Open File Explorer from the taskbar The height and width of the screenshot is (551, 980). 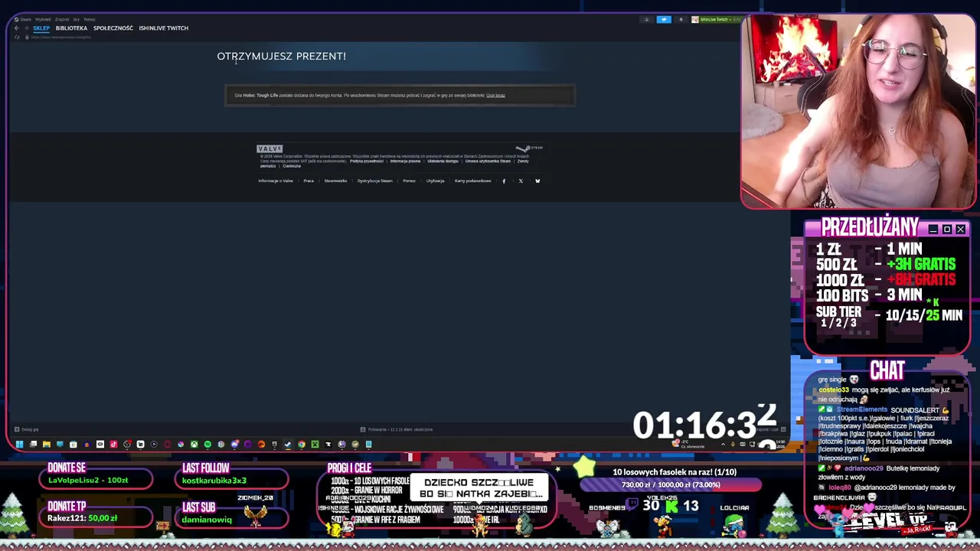point(47,444)
